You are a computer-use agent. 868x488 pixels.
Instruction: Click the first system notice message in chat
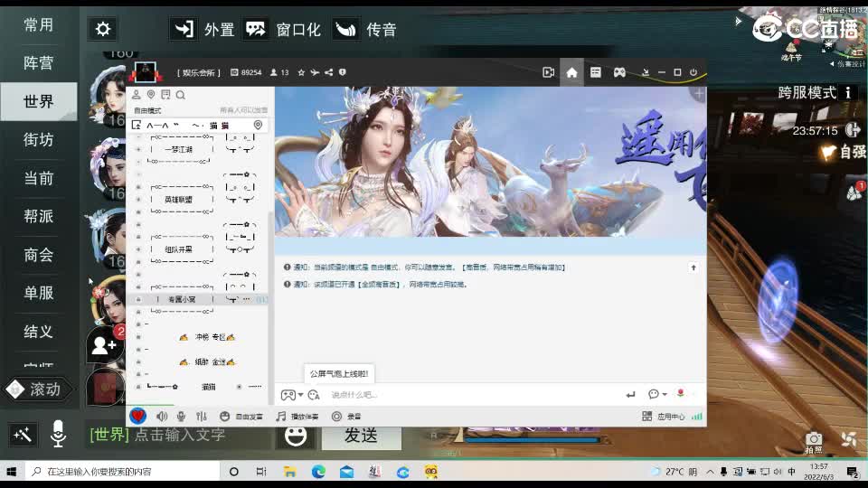[x=425, y=267]
